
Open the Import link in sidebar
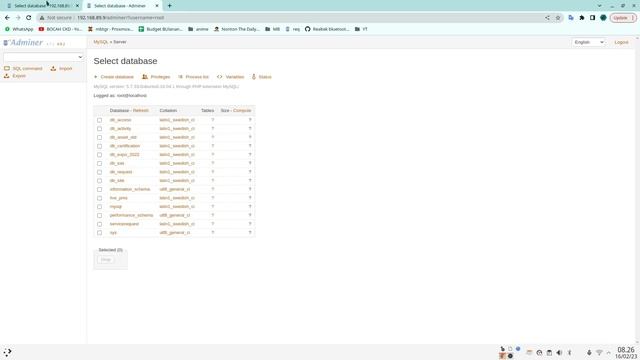(x=62, y=69)
